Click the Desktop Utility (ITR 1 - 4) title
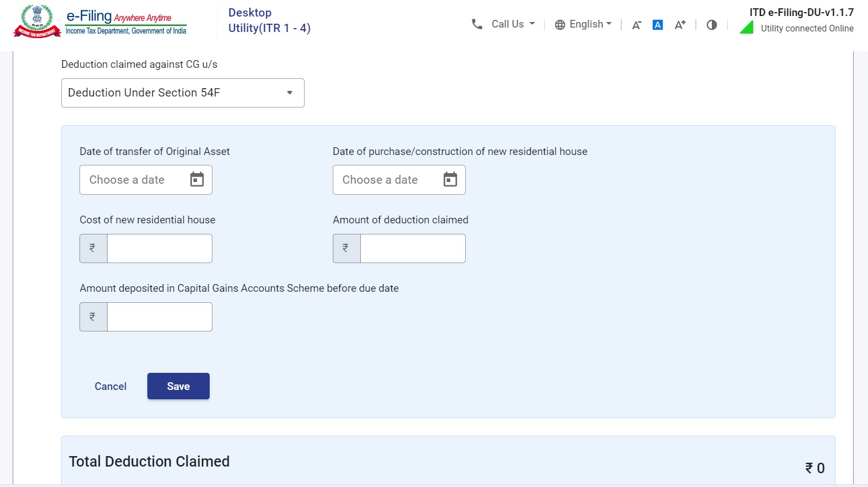 point(269,20)
